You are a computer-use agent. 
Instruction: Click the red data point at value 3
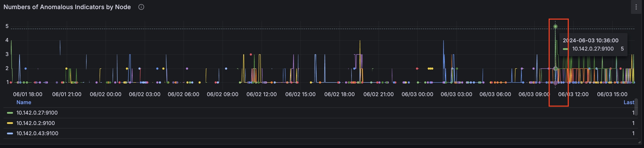click(x=251, y=54)
